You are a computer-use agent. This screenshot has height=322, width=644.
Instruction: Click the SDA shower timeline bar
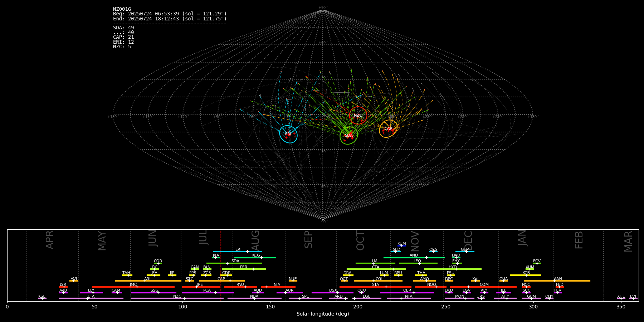click(234, 263)
